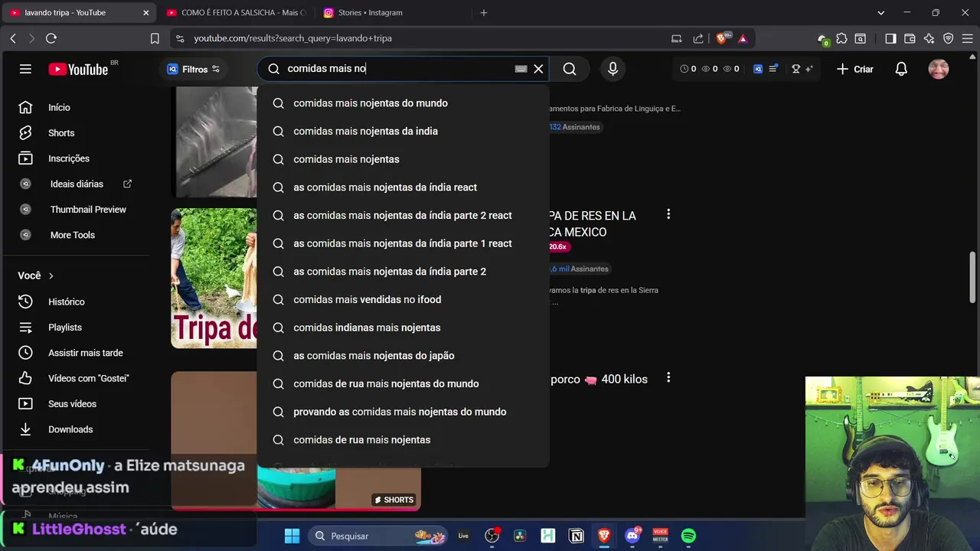Open a new browser tab
The height and width of the screenshot is (551, 980).
click(483, 13)
